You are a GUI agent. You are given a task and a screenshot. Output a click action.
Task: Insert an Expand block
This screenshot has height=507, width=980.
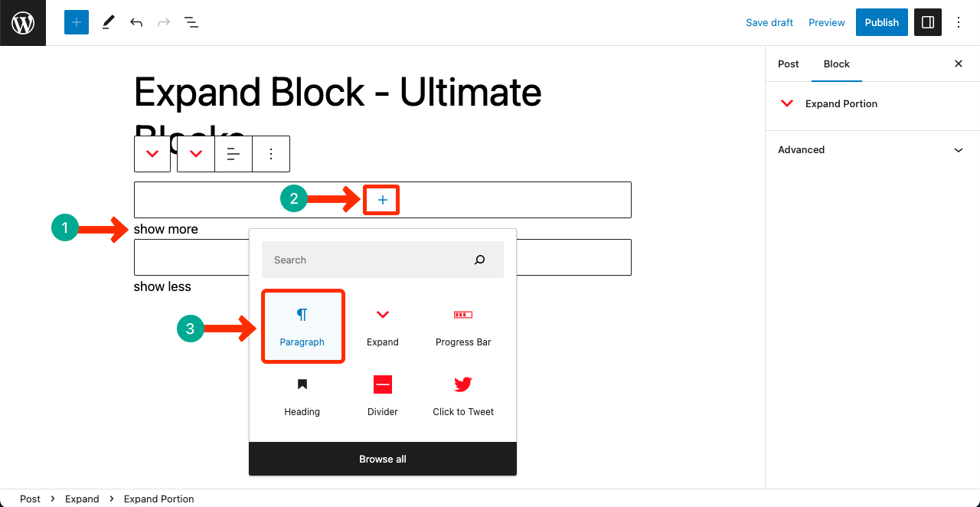[382, 325]
